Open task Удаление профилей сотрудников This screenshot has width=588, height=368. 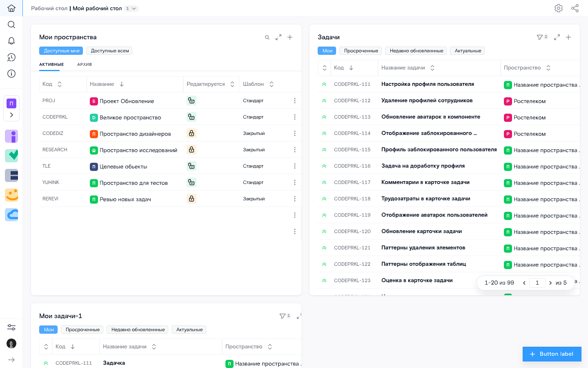(x=427, y=101)
